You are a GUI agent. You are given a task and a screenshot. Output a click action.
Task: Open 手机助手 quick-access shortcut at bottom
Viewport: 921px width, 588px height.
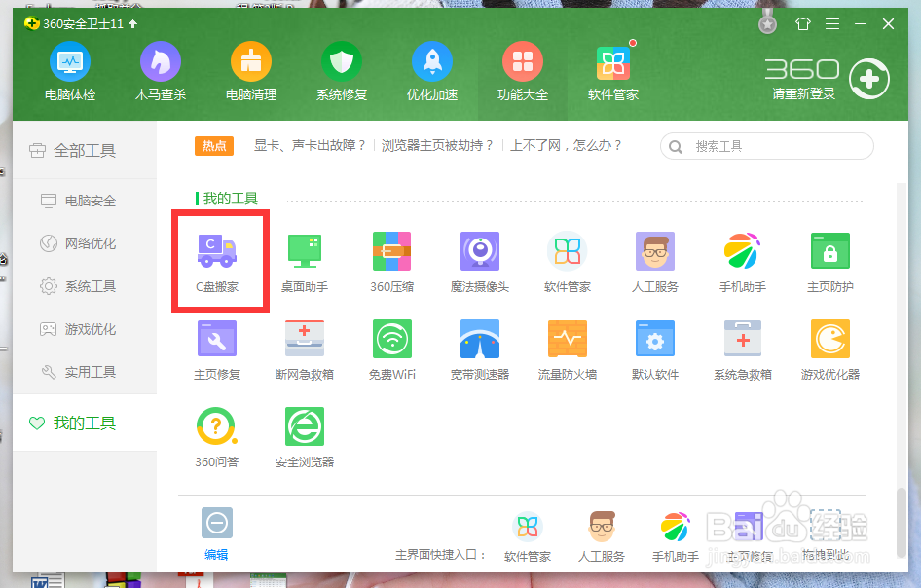point(676,537)
